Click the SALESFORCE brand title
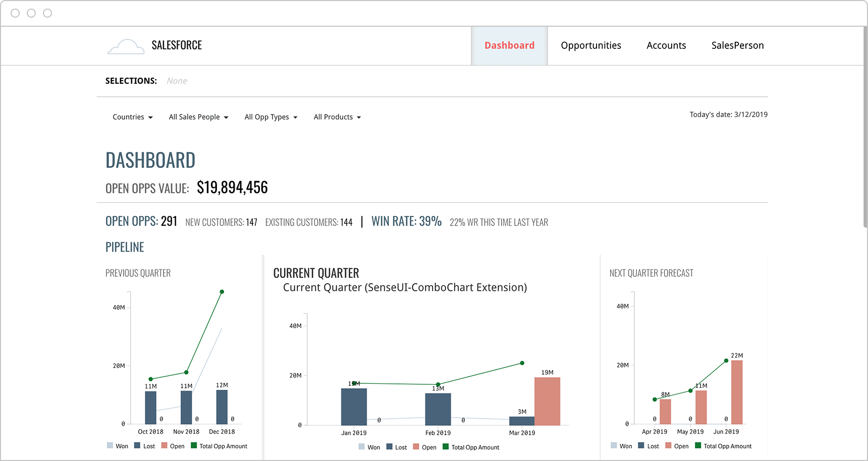Image resolution: width=868 pixels, height=461 pixels. point(177,45)
